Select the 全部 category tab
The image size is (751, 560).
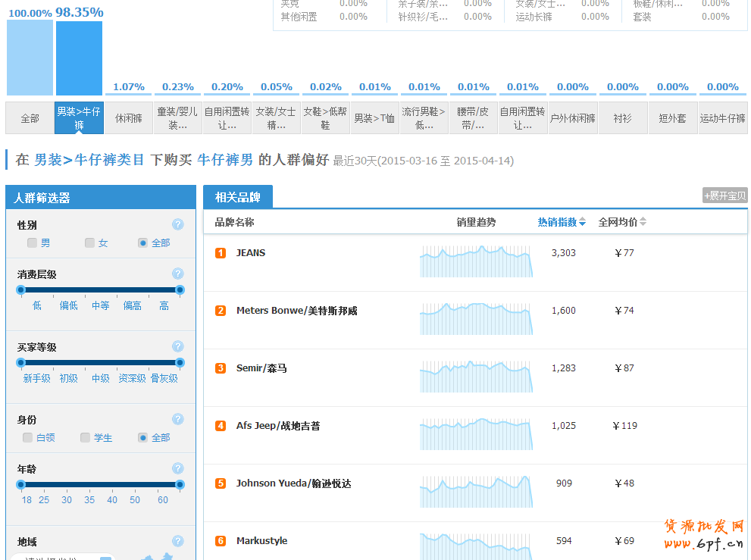[30, 118]
